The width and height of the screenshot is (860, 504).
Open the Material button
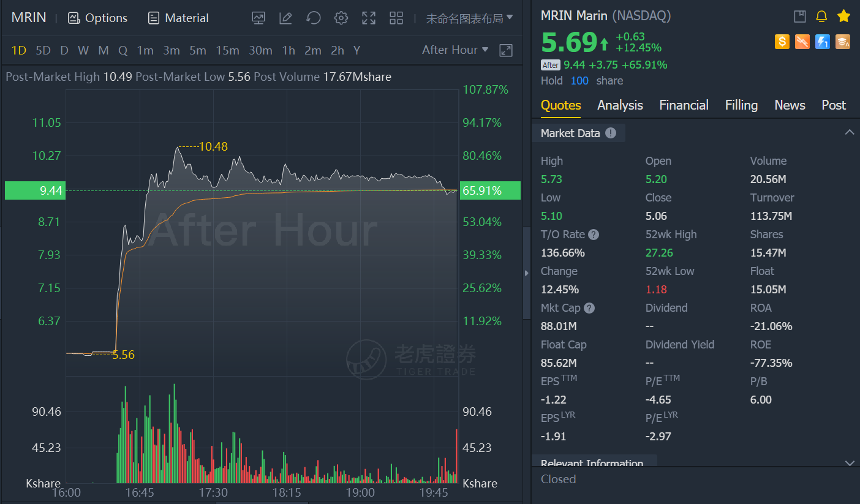click(178, 18)
